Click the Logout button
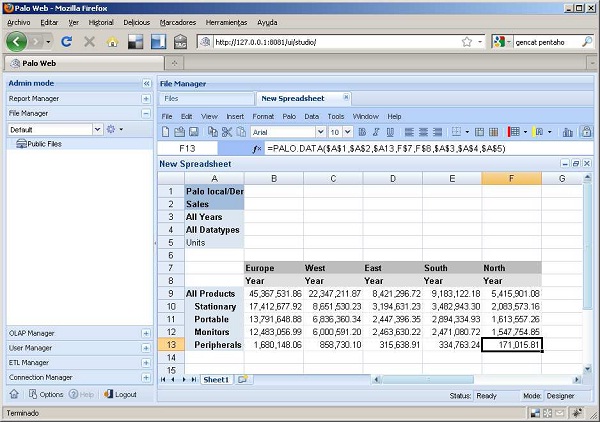 pos(120,394)
